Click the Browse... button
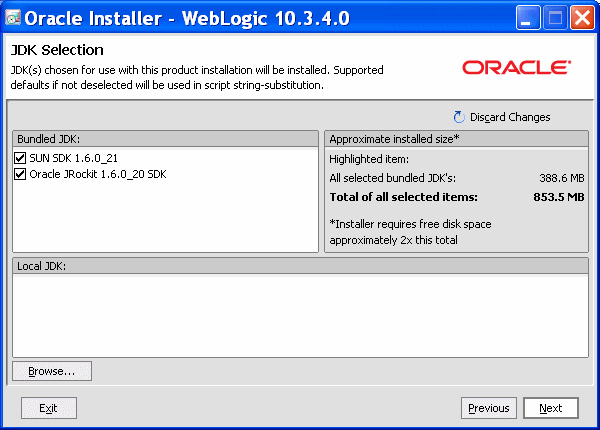The height and width of the screenshot is (430, 600). tap(52, 371)
